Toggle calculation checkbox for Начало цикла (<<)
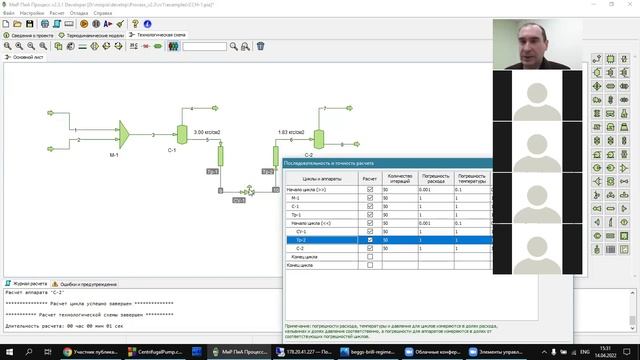This screenshot has width=640, height=360. tap(370, 223)
